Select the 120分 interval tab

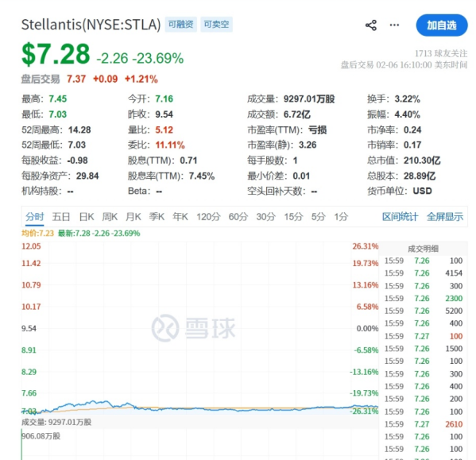coord(208,217)
